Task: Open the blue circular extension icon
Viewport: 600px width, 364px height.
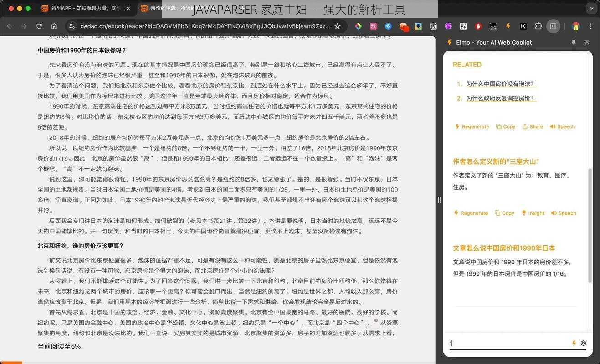Action: coord(388,26)
